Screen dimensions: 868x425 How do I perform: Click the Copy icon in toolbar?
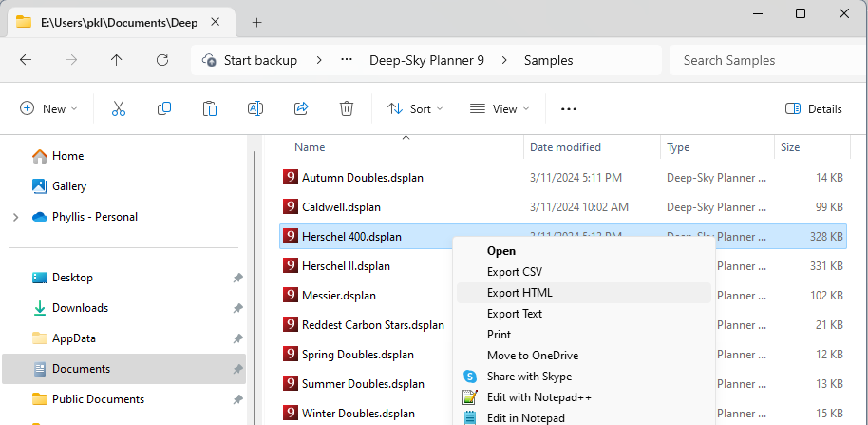point(164,108)
